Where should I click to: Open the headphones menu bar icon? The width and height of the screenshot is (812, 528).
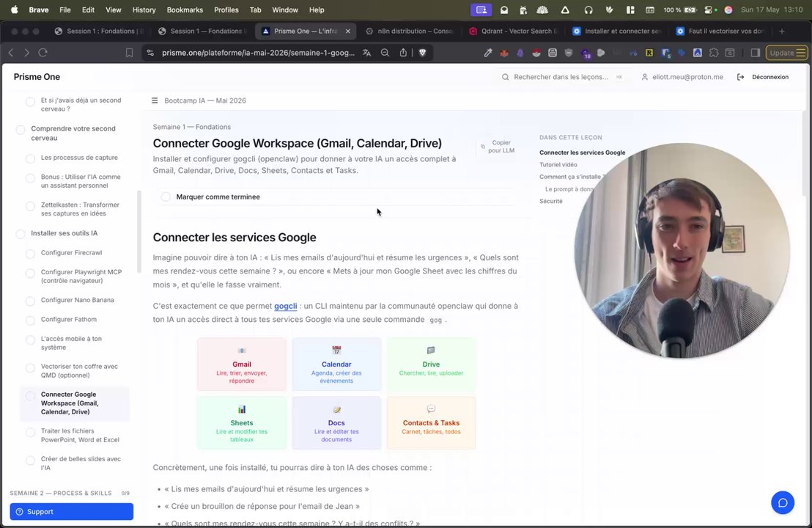(588, 10)
